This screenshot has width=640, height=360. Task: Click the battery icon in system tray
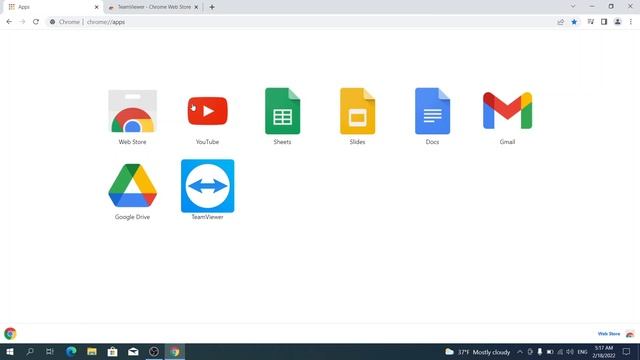pos(550,352)
